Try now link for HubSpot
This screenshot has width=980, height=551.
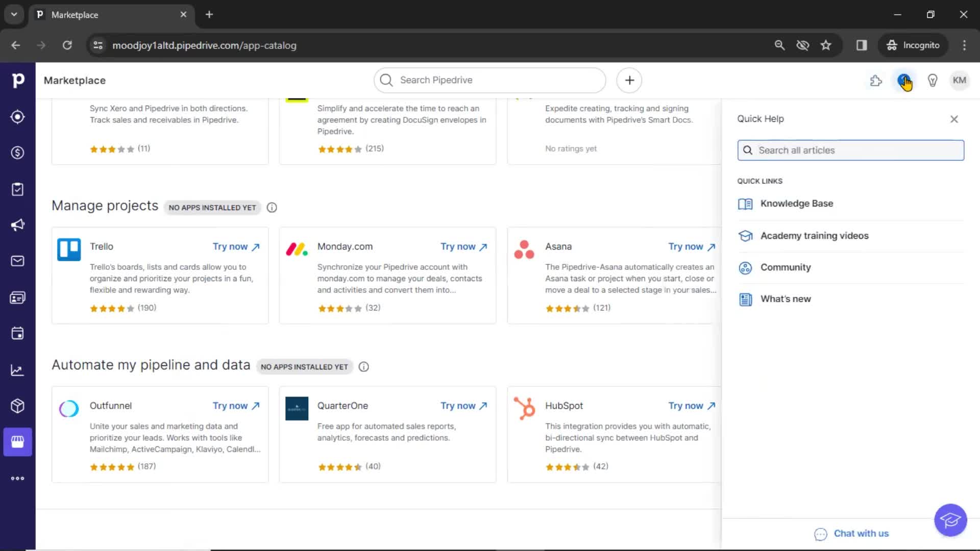click(x=692, y=406)
